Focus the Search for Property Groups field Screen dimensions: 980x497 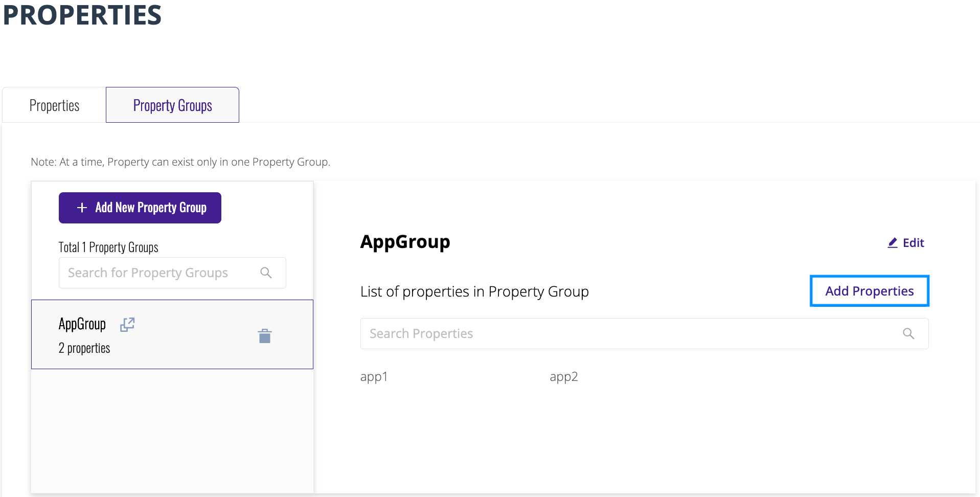click(172, 273)
